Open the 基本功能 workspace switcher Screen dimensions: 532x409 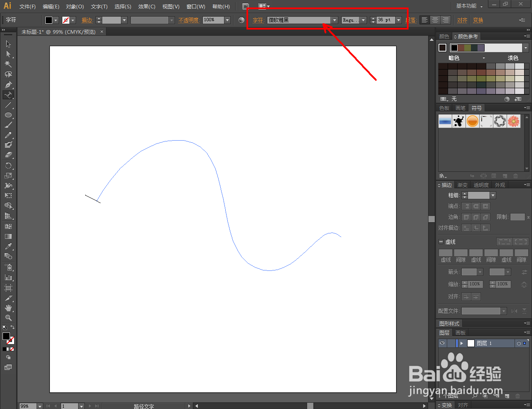point(469,6)
